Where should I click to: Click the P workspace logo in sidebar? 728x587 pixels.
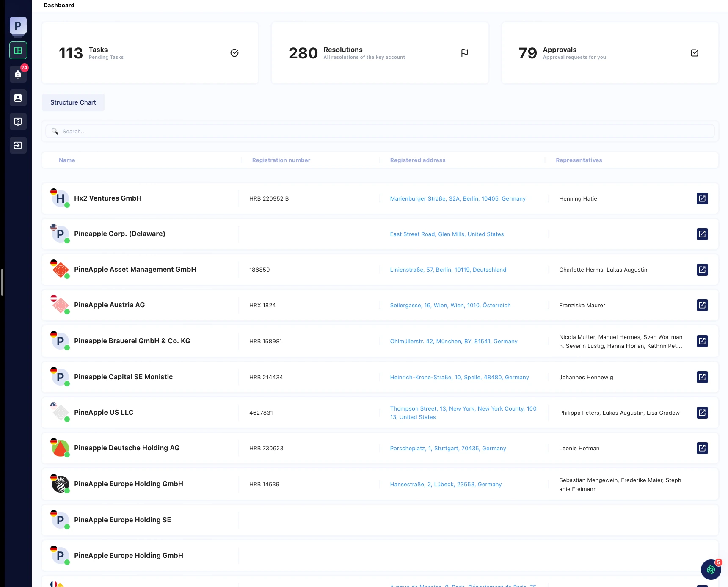click(18, 26)
